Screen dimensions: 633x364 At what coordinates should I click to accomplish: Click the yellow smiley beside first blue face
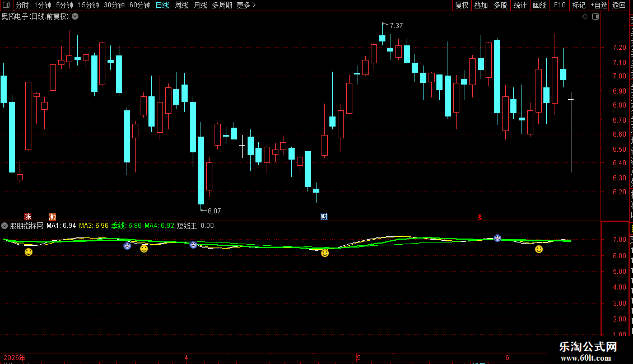coord(144,249)
